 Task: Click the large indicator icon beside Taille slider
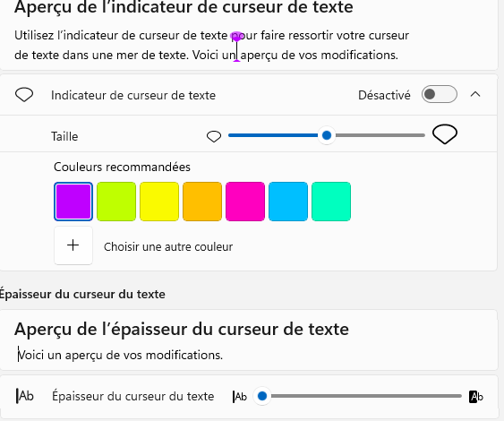click(445, 134)
